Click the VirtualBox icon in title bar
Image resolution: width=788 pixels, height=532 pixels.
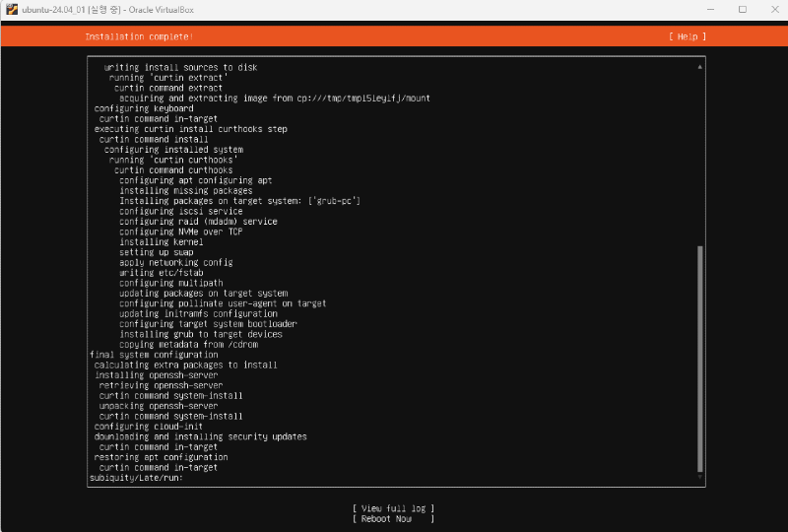[11, 10]
